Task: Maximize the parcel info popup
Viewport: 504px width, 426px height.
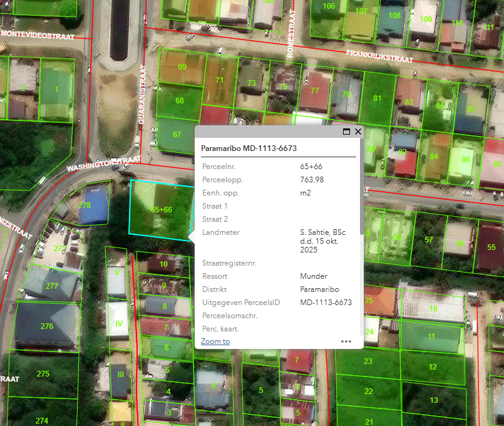Action: click(346, 132)
